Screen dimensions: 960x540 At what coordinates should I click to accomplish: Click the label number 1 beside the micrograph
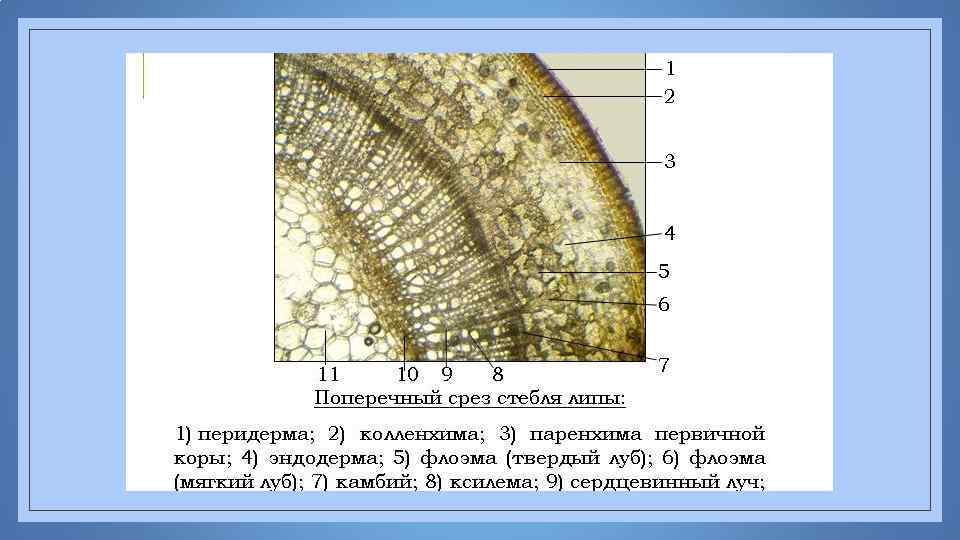pos(670,69)
